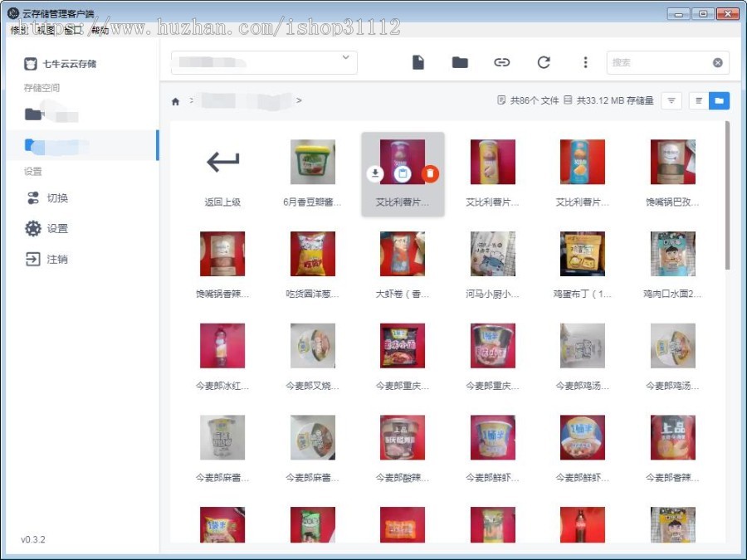Delete the highlighted 艾比利薯片 file
Image resolution: width=747 pixels, height=560 pixels.
[x=430, y=174]
